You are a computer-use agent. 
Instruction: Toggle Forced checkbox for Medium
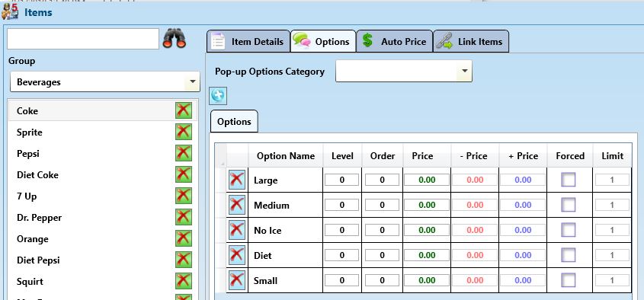(x=569, y=205)
